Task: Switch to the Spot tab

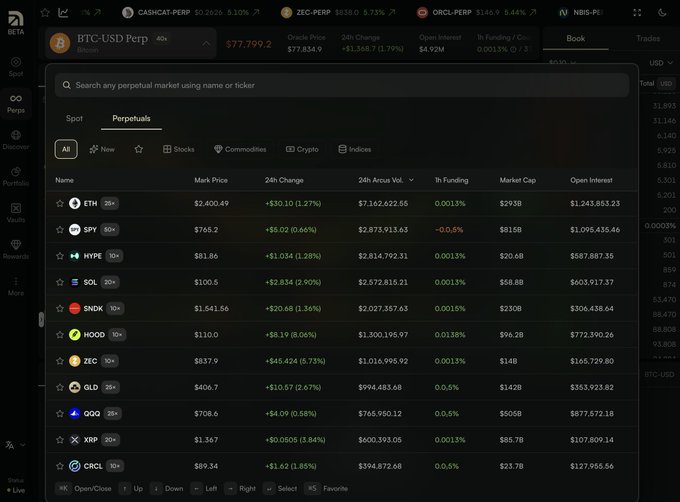Action: [x=74, y=118]
